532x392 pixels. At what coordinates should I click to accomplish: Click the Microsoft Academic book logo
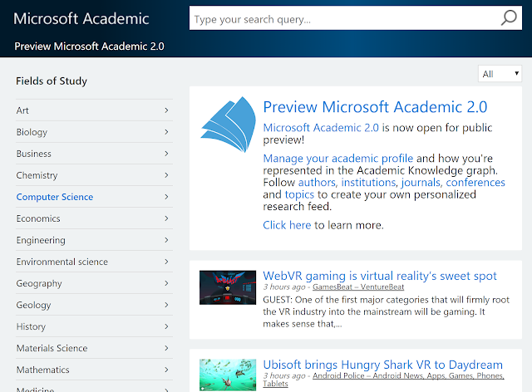point(228,125)
